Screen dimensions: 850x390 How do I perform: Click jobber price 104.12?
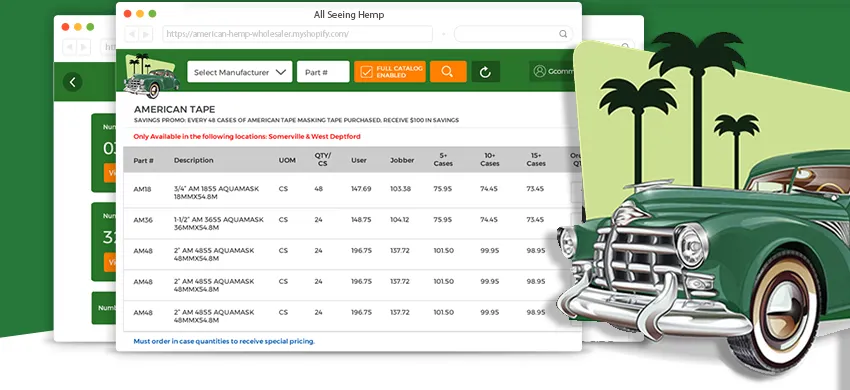click(400, 220)
